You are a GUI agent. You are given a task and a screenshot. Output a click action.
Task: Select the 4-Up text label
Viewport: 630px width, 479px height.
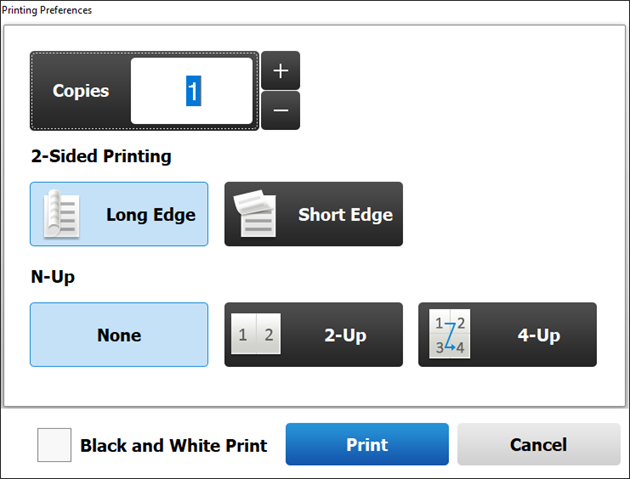click(x=539, y=335)
